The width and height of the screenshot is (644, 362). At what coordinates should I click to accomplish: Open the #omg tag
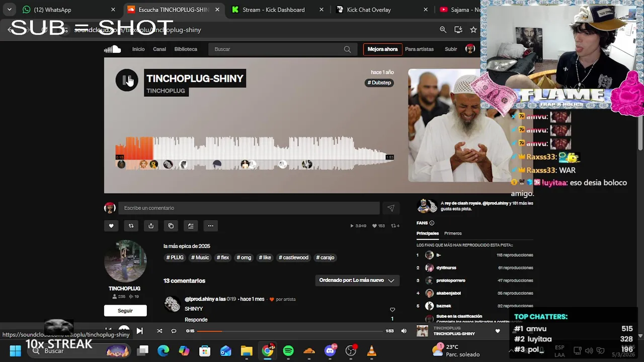click(x=244, y=257)
